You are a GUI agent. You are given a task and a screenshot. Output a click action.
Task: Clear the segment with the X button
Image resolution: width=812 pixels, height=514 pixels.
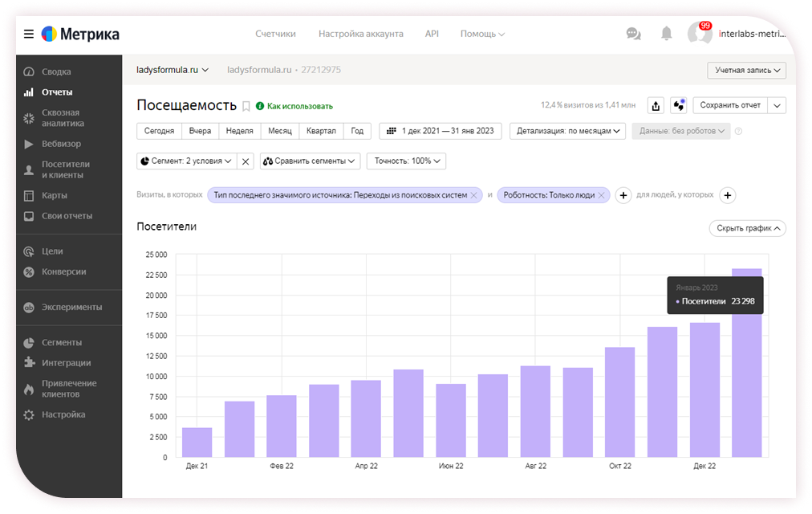[246, 161]
